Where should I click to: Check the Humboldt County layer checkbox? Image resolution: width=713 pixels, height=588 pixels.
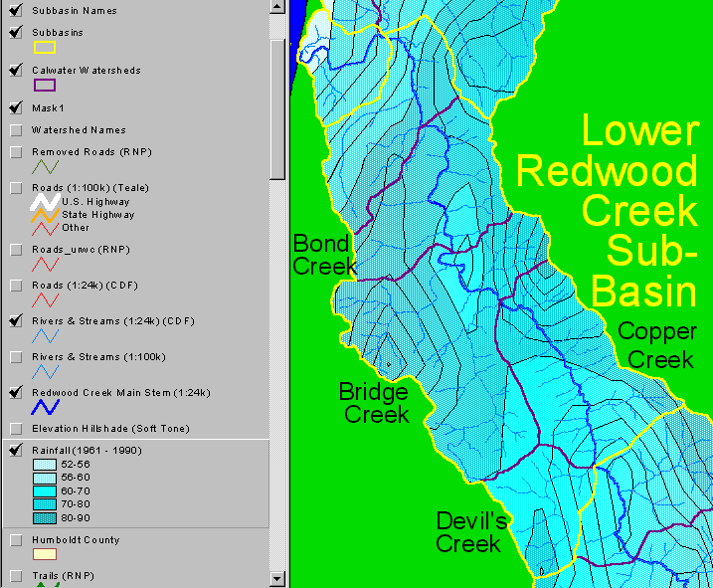click(16, 540)
